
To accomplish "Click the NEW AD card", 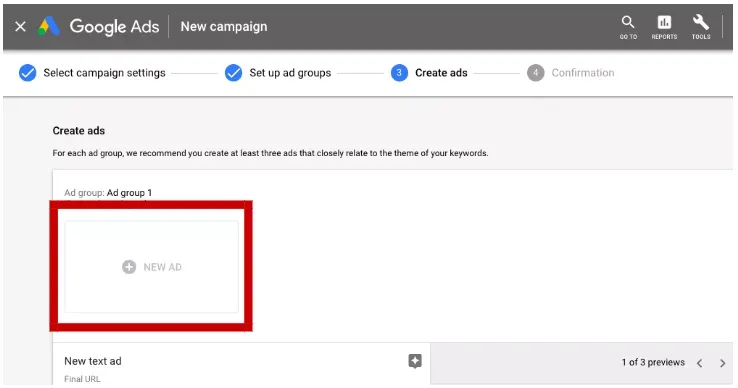I will [152, 267].
